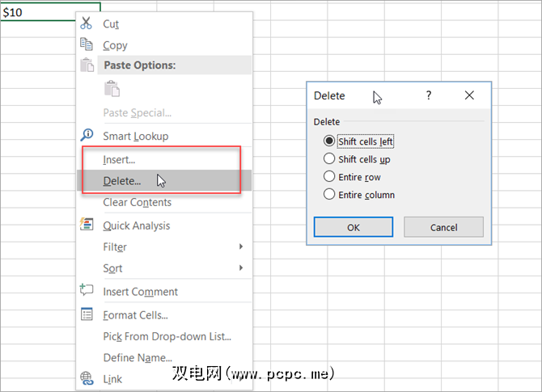
Task: Click the Copy pages icon
Action: [87, 45]
